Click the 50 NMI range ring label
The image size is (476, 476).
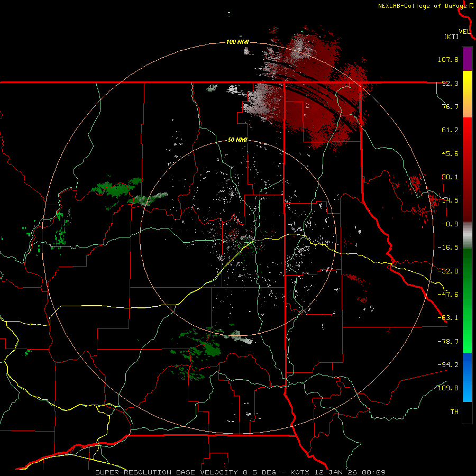click(237, 140)
